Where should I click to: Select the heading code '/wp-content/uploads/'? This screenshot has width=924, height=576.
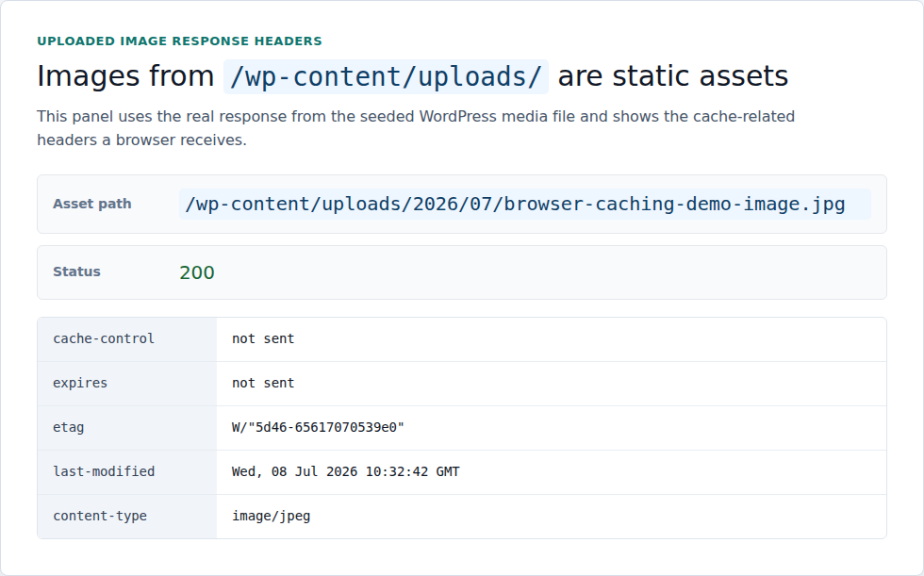pyautogui.click(x=386, y=76)
